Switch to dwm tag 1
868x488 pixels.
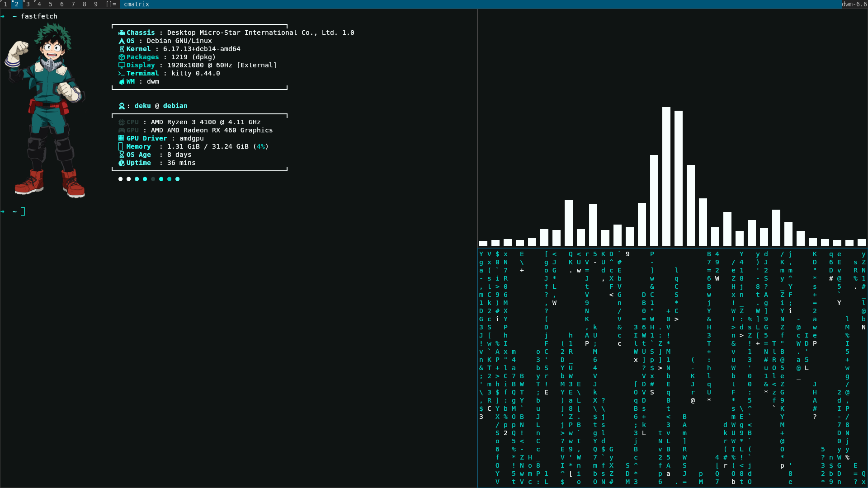(5, 4)
